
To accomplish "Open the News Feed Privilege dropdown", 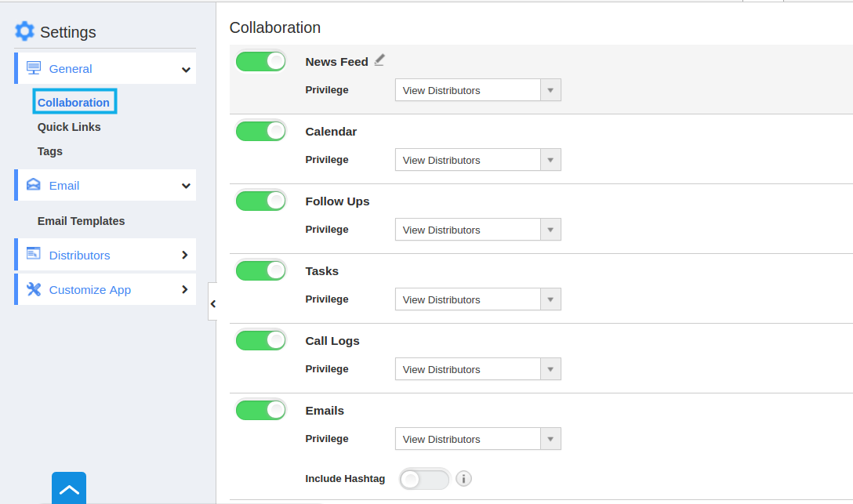I will (477, 90).
